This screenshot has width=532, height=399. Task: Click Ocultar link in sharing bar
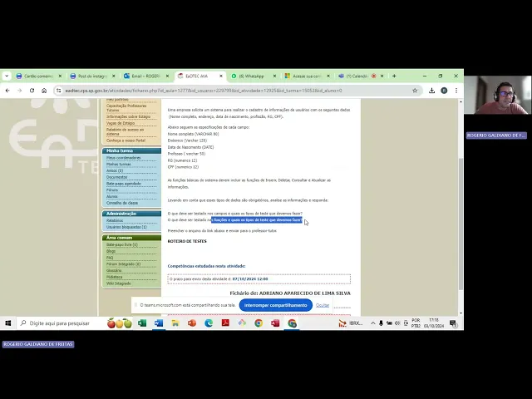(323, 305)
